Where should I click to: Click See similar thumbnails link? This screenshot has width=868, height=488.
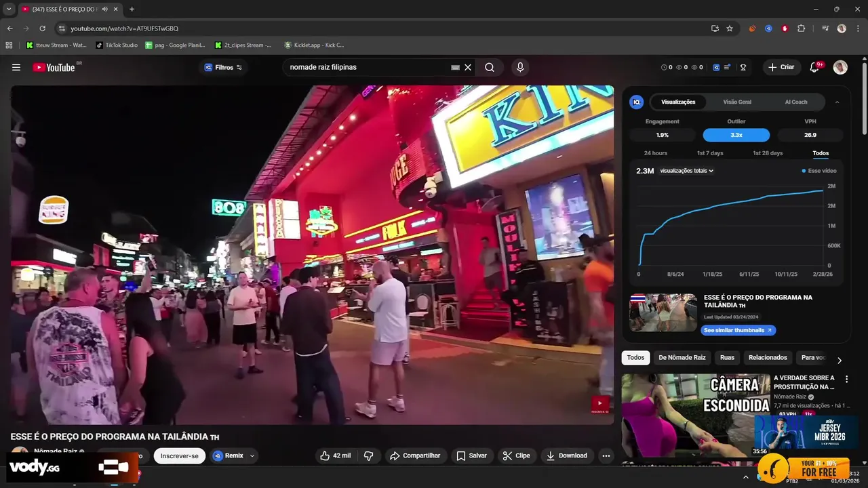(738, 330)
